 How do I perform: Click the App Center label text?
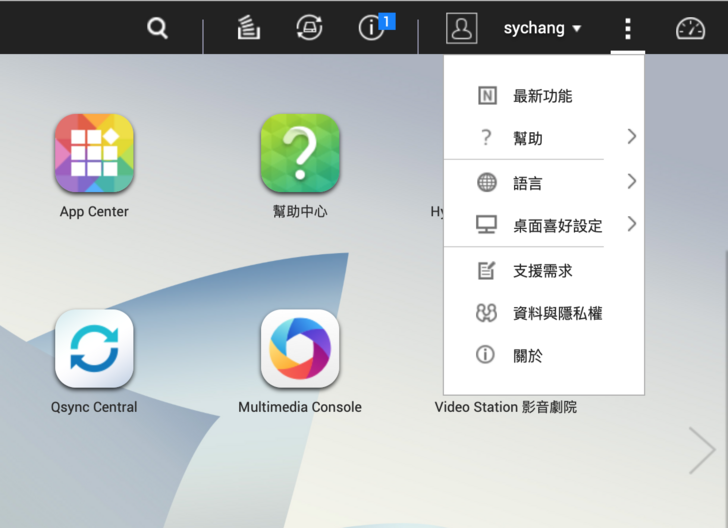[x=94, y=212]
